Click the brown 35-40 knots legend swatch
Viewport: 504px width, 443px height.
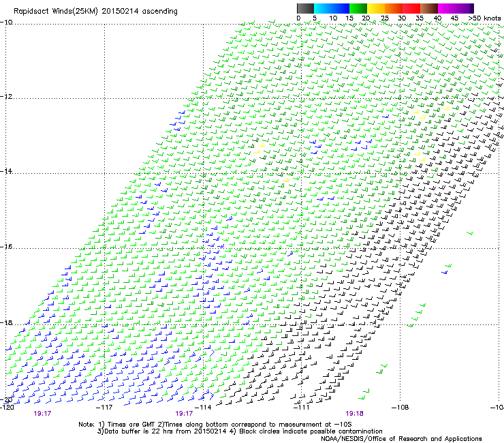(429, 8)
